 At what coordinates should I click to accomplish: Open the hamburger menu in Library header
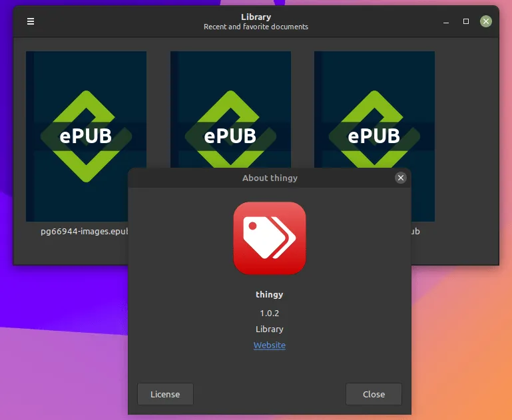coord(31,21)
